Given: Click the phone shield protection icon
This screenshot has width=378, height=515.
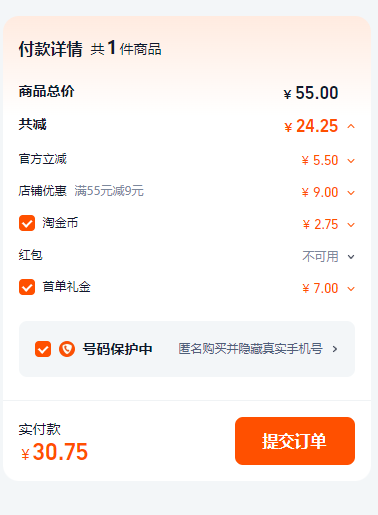Looking at the screenshot, I should [x=67, y=349].
